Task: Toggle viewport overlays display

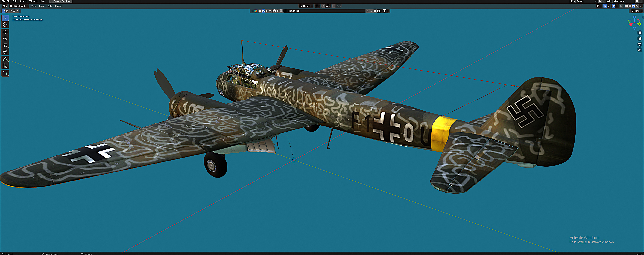Action: click(x=613, y=6)
